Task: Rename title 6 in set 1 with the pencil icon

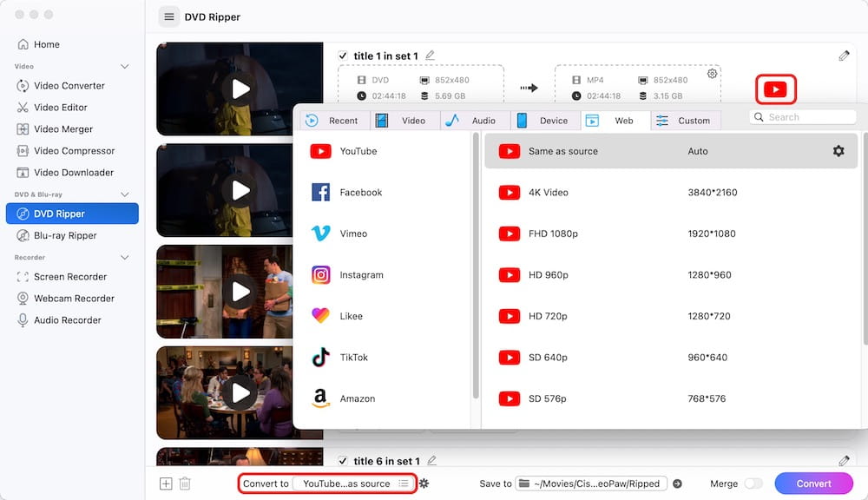Action: tap(431, 461)
